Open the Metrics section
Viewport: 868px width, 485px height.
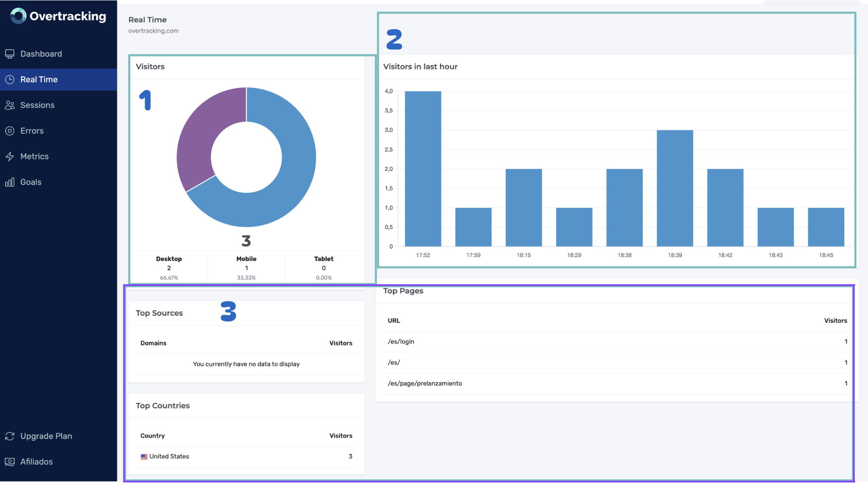[x=59, y=156]
